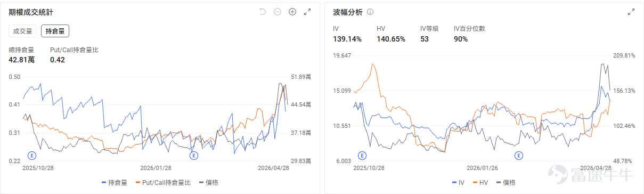Click the 總持倉量 value 42.81萬

click(22, 60)
